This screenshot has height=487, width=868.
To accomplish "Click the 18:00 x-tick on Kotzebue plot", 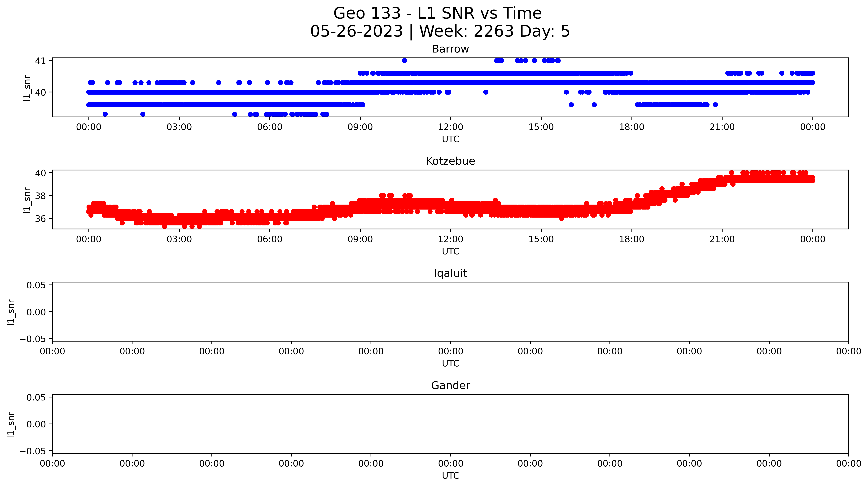I will [x=631, y=239].
